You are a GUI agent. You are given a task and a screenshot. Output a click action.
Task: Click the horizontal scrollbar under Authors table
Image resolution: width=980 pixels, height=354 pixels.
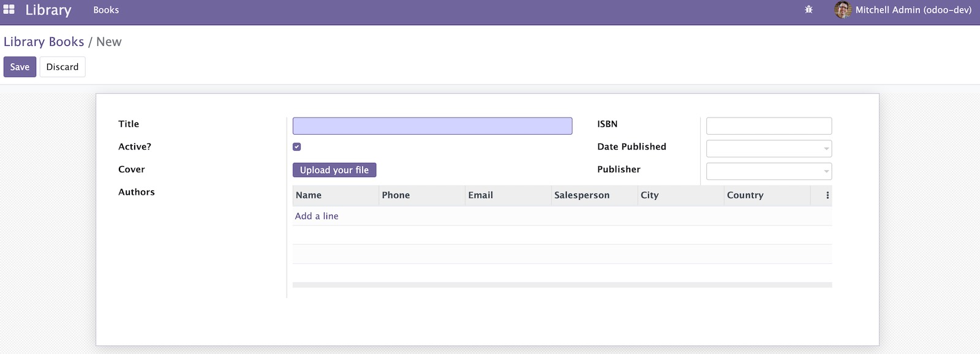coord(562,285)
